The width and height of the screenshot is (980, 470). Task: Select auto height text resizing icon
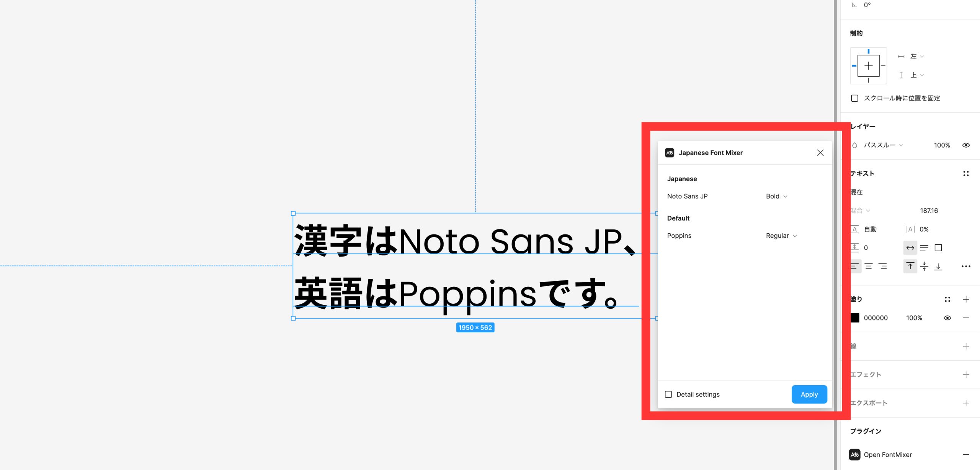click(924, 248)
